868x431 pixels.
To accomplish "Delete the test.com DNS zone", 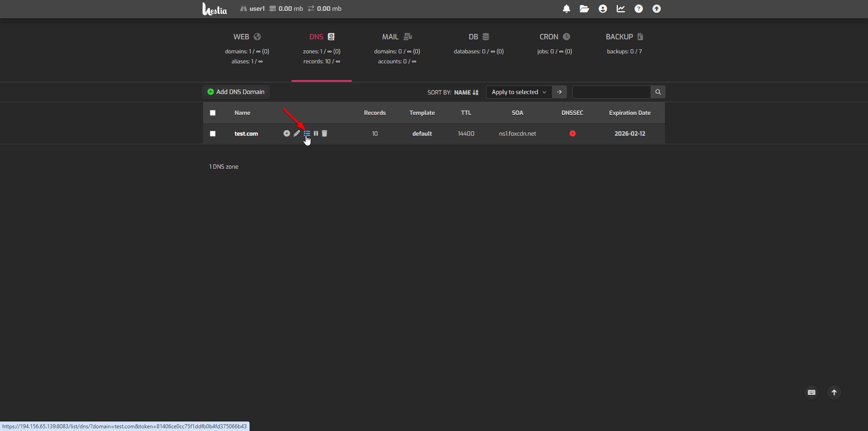I will tap(325, 133).
